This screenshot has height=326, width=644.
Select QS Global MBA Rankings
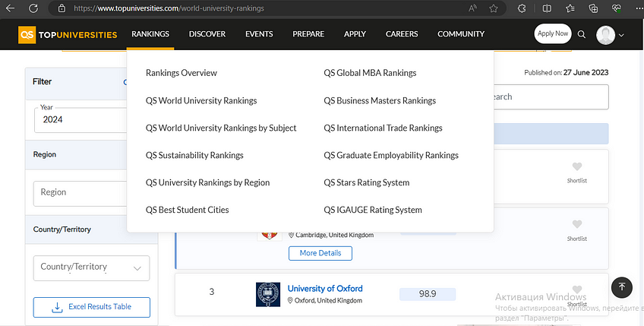click(370, 73)
